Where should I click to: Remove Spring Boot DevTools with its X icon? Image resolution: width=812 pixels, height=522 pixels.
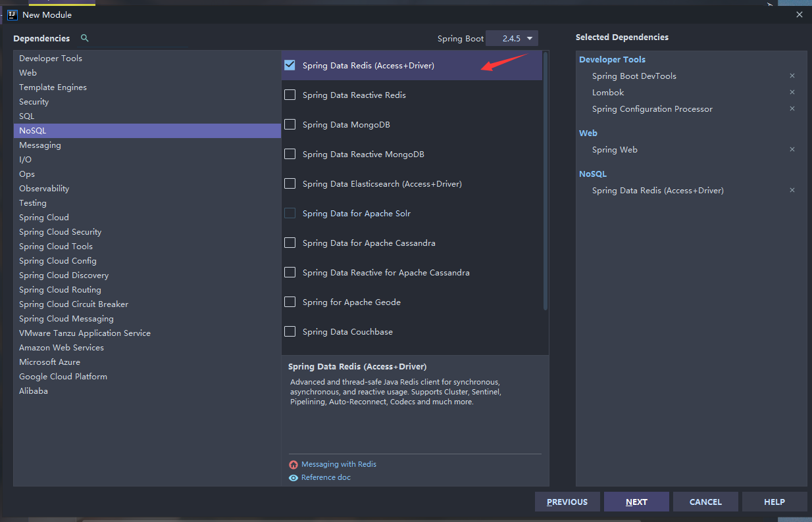tap(792, 76)
